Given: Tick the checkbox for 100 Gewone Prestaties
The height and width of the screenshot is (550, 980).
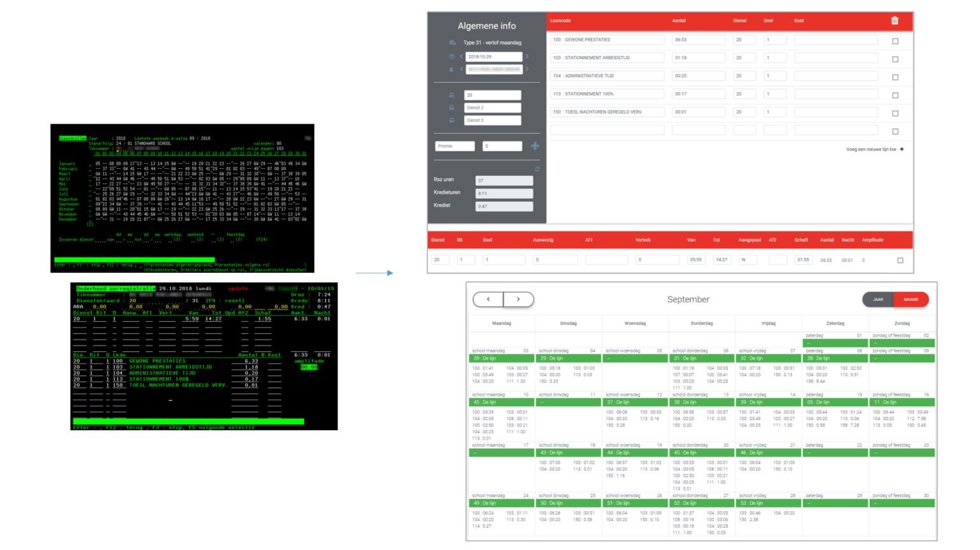Looking at the screenshot, I should [895, 41].
